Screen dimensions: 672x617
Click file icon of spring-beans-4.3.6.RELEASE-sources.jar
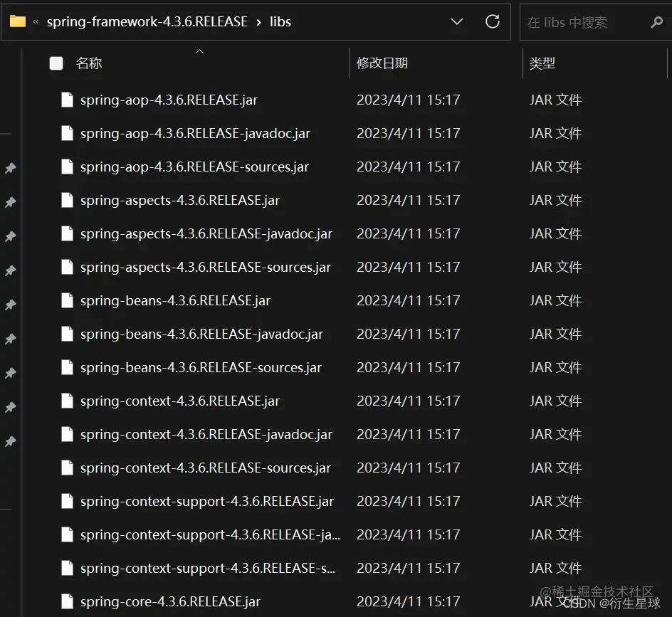point(68,366)
